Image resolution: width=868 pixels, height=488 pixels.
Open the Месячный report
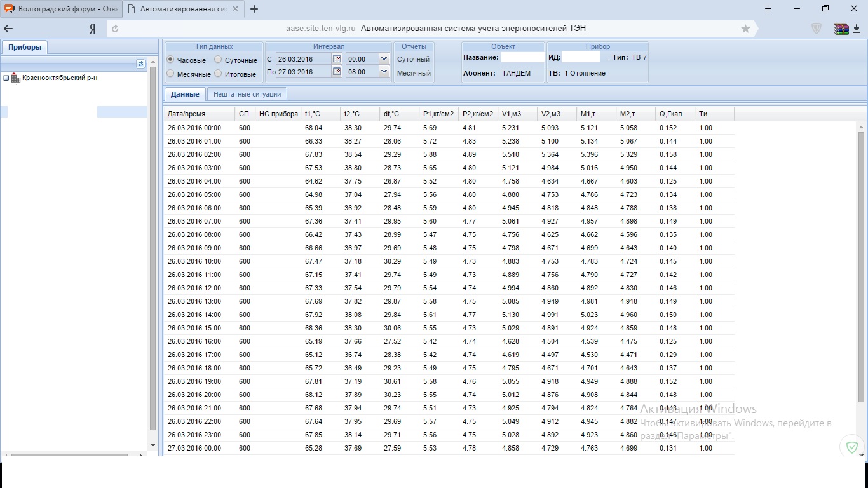(x=413, y=73)
